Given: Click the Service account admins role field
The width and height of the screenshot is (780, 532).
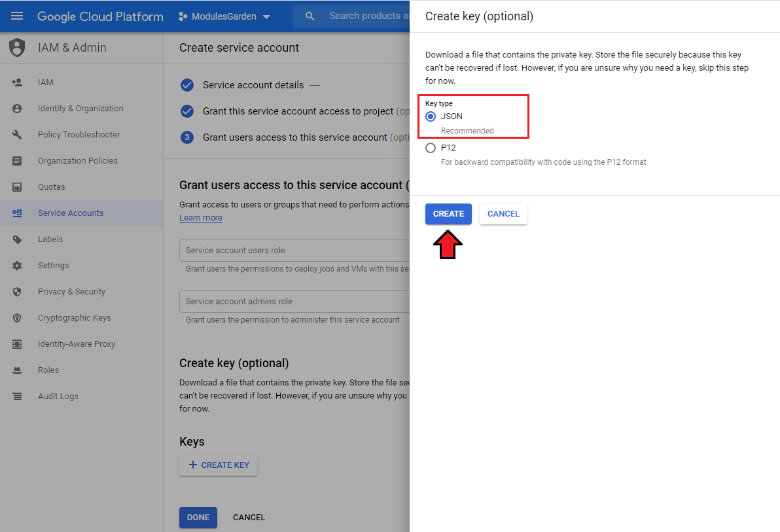Looking at the screenshot, I should point(294,302).
